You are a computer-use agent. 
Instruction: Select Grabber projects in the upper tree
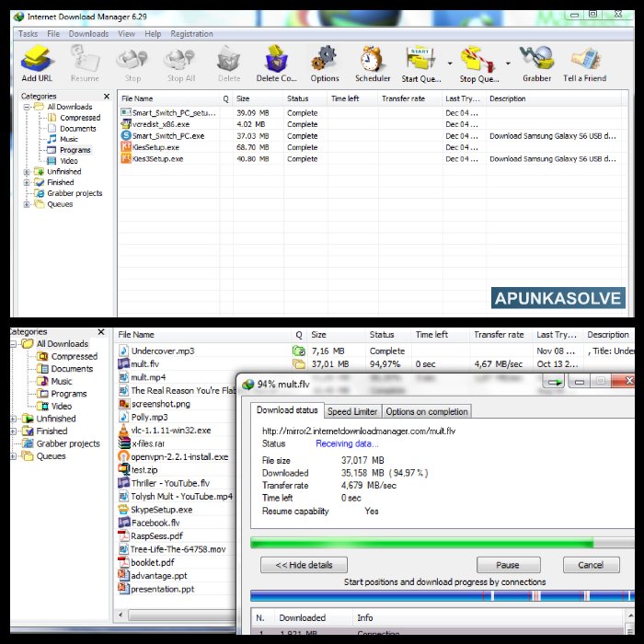(x=75, y=193)
